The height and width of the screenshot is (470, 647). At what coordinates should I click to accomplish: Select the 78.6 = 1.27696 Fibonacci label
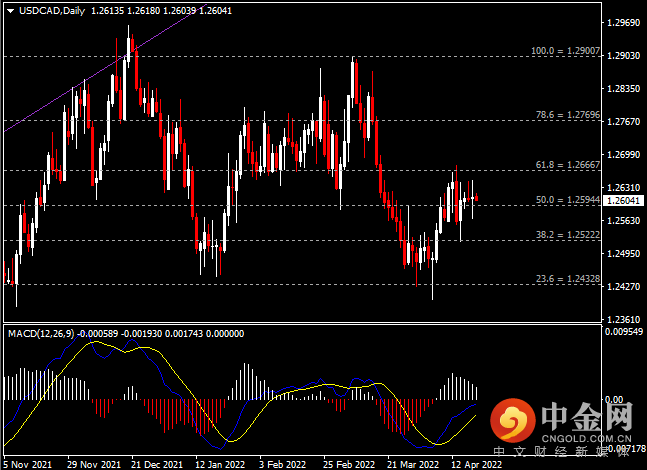tap(568, 115)
